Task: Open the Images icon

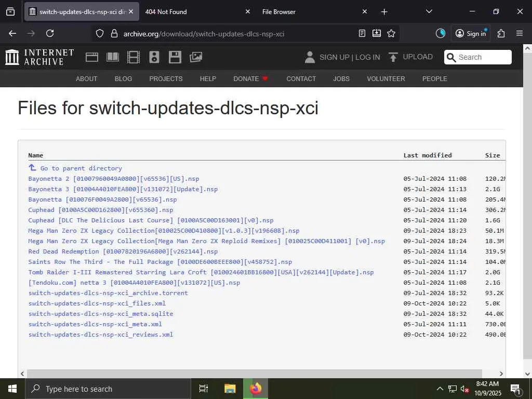Action: click(x=196, y=57)
